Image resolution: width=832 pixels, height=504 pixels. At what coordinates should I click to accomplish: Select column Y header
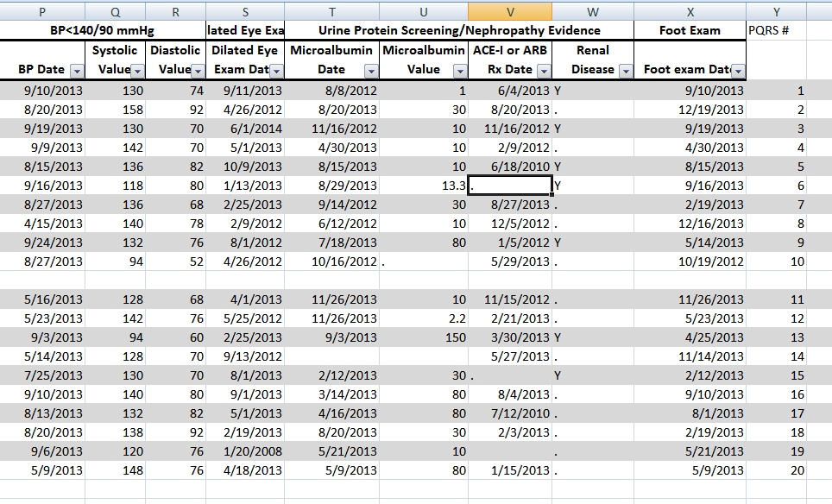pyautogui.click(x=776, y=12)
